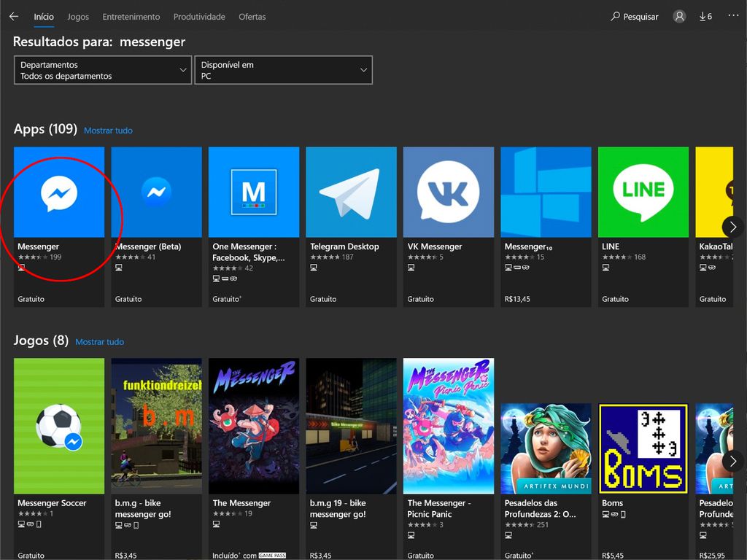Open The Messenger game cover
Image resolution: width=747 pixels, height=560 pixels.
point(254,426)
